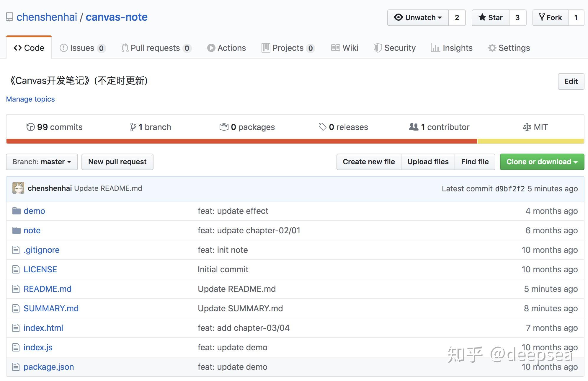Click the people icon next to 1 contributor
The height and width of the screenshot is (381, 588).
point(414,127)
